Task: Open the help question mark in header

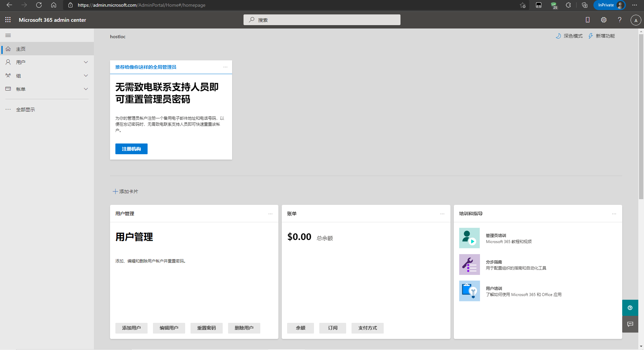Action: tap(620, 20)
